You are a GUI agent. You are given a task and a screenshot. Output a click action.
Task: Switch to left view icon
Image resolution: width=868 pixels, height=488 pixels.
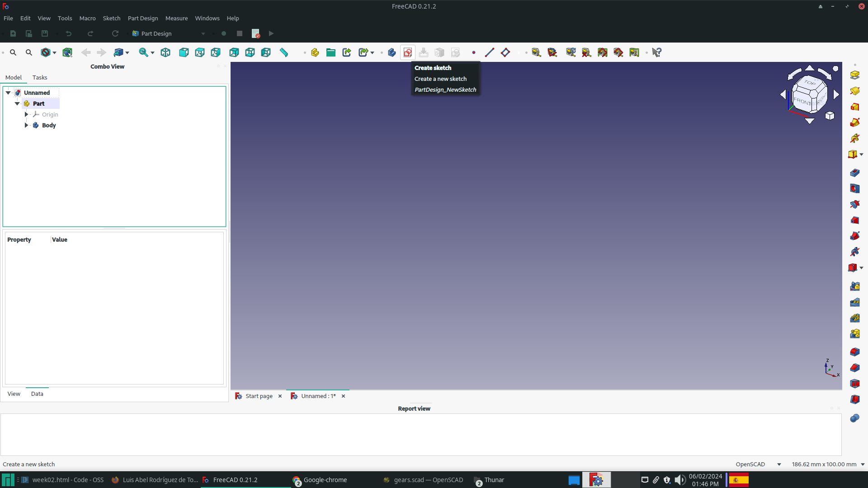(x=266, y=52)
